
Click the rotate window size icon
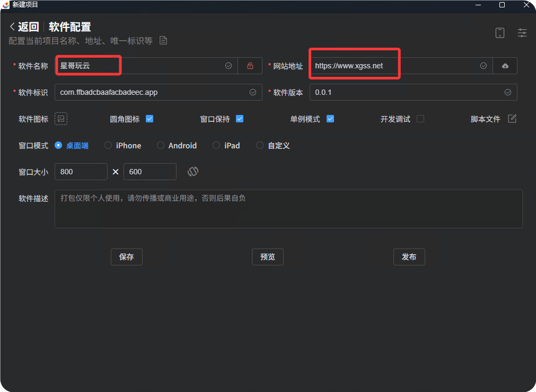pyautogui.click(x=193, y=172)
